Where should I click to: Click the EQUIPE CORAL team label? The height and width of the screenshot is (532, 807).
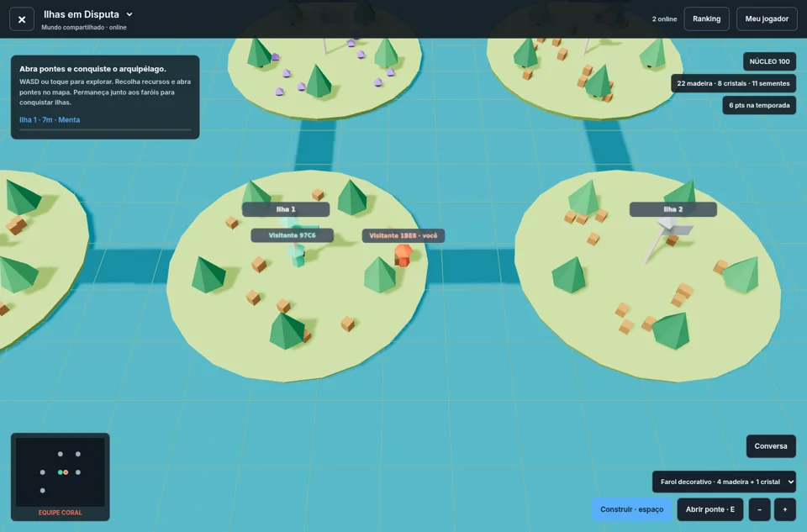coord(61,513)
